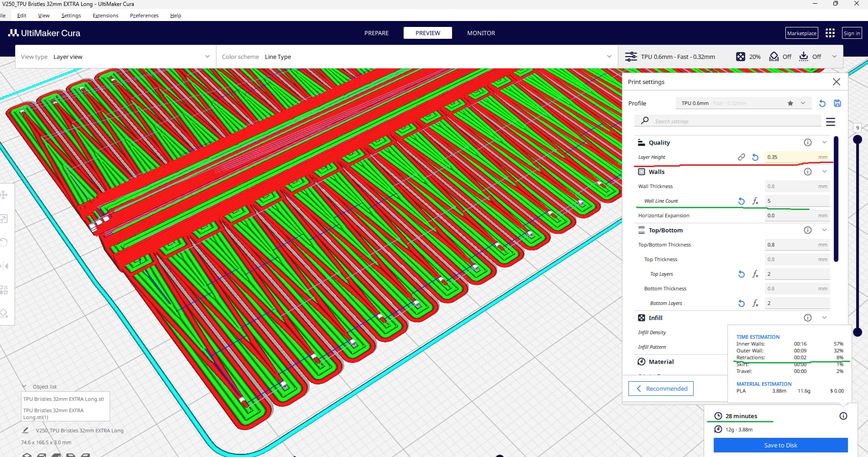Switch to Recommended print settings

point(661,389)
